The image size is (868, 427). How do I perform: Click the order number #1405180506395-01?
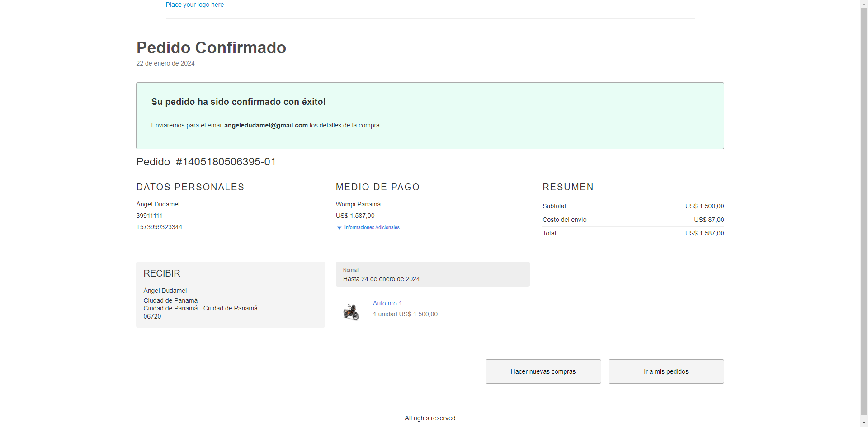(x=226, y=162)
